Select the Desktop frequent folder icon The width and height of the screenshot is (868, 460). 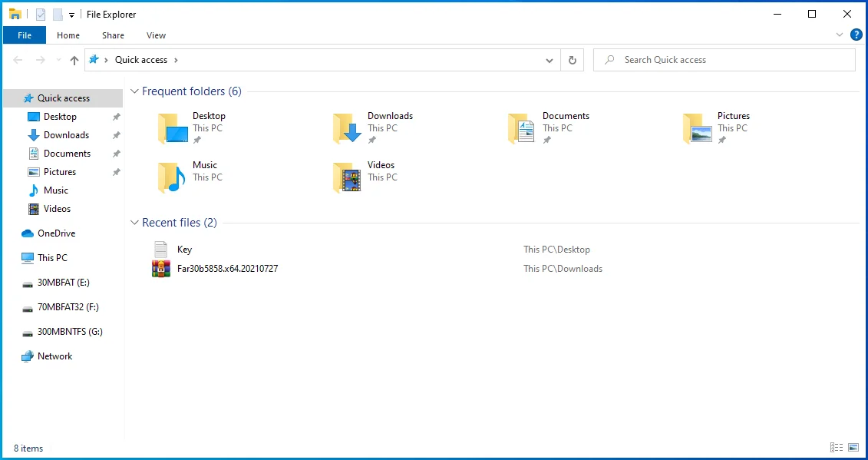coord(173,128)
